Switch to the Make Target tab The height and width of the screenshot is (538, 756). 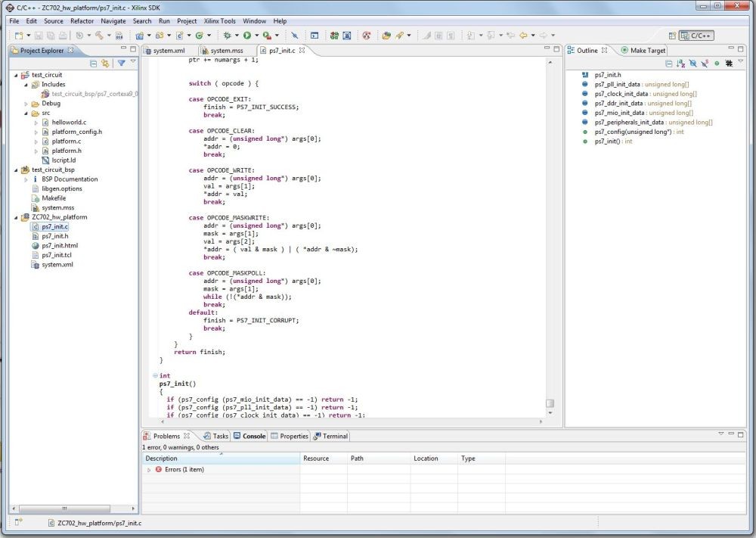(643, 50)
